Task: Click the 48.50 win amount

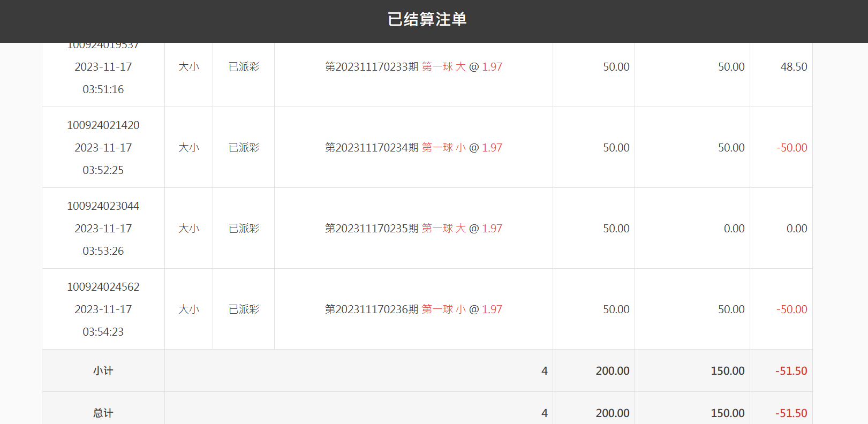Action: pos(794,67)
